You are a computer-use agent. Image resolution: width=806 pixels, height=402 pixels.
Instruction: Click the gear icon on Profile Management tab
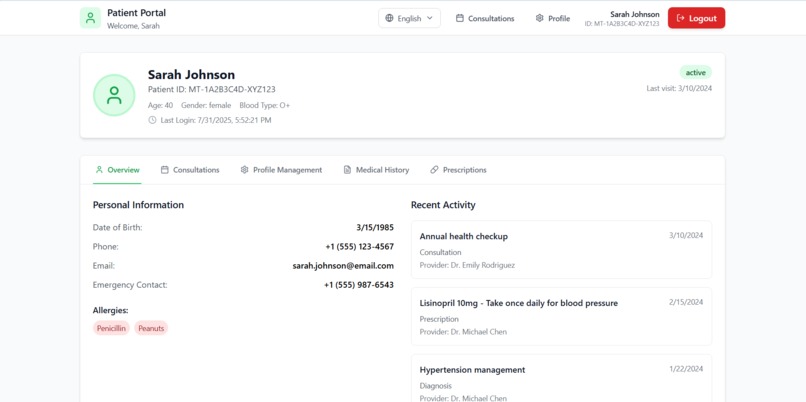[x=245, y=170]
